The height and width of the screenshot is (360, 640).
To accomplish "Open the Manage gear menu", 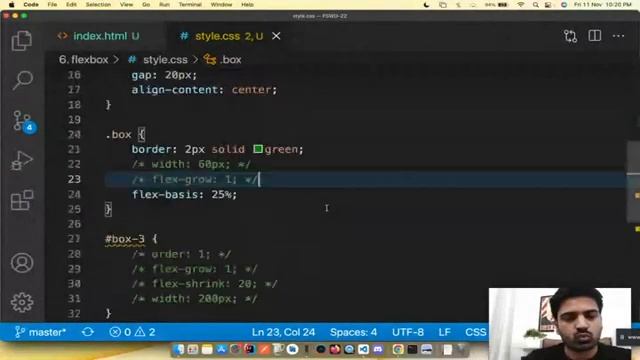I will [22, 302].
